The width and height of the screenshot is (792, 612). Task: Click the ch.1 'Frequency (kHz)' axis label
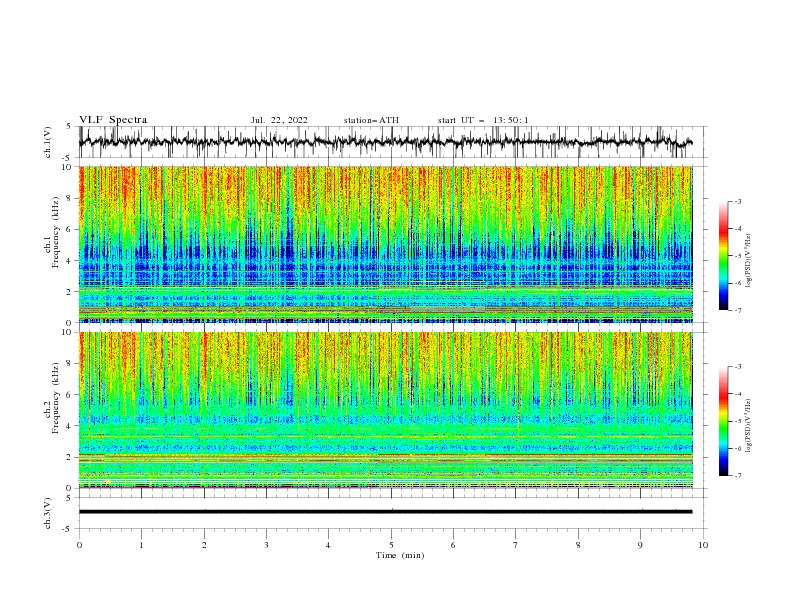(55, 232)
